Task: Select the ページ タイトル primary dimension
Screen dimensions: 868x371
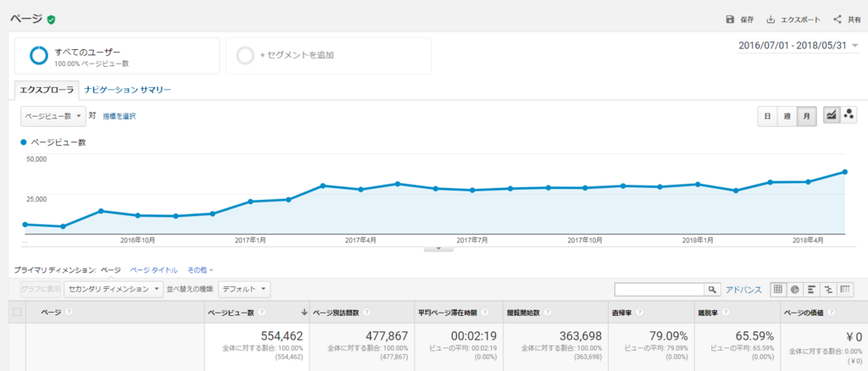Action: coord(154,270)
